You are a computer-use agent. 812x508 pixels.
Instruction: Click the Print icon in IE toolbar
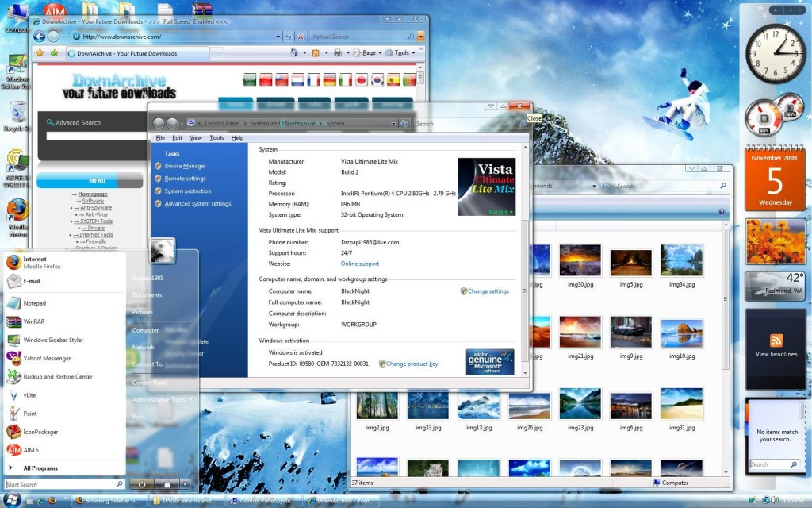(x=338, y=53)
